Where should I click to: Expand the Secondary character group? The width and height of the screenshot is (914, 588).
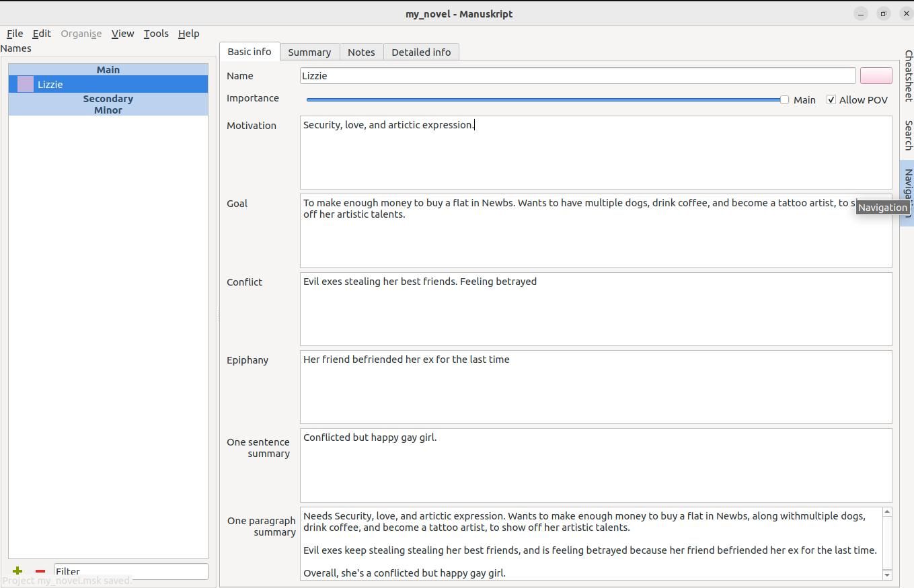click(x=108, y=98)
